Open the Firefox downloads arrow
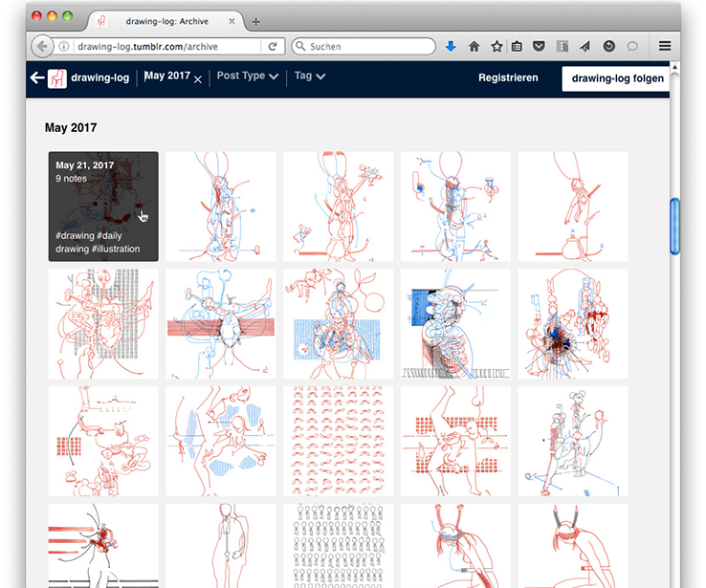Image resolution: width=706 pixels, height=588 pixels. (x=452, y=46)
